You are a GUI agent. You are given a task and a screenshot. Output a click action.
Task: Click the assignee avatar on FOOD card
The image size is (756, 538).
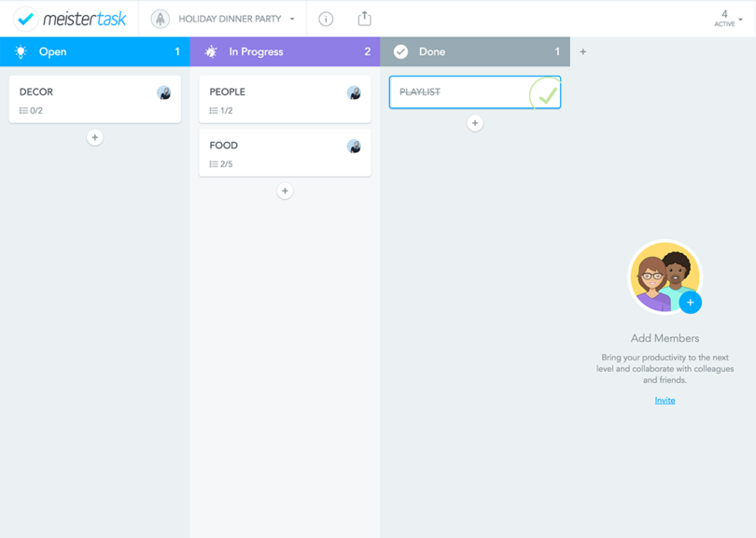click(x=354, y=147)
